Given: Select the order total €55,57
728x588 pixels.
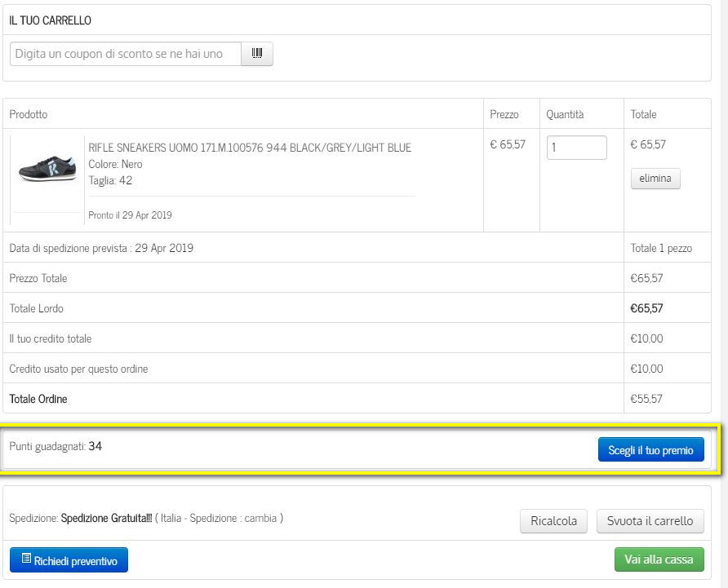Looking at the screenshot, I should (x=646, y=399).
